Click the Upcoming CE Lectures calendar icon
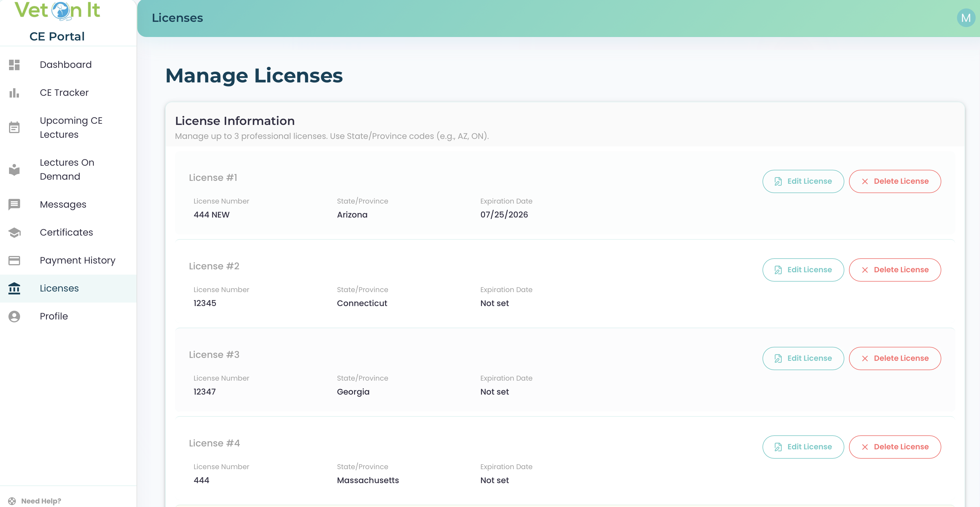 tap(14, 128)
